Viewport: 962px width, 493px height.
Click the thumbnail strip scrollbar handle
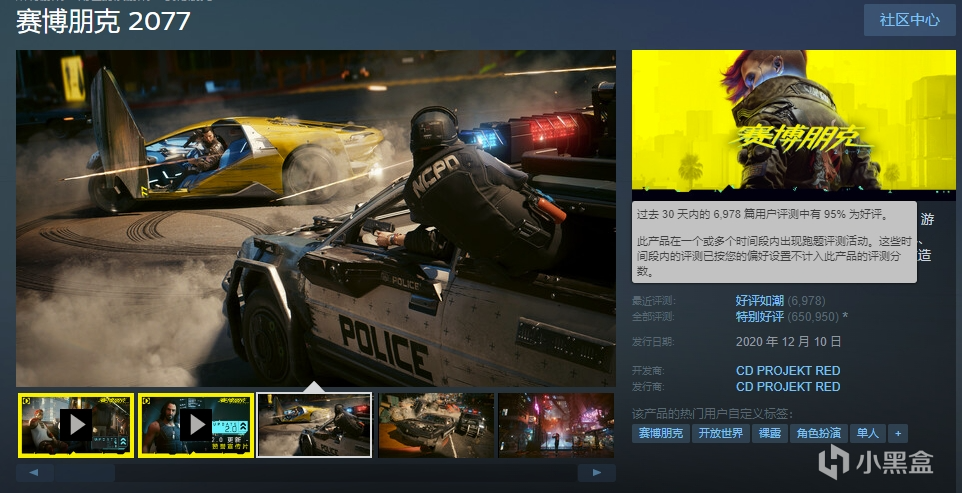click(84, 472)
